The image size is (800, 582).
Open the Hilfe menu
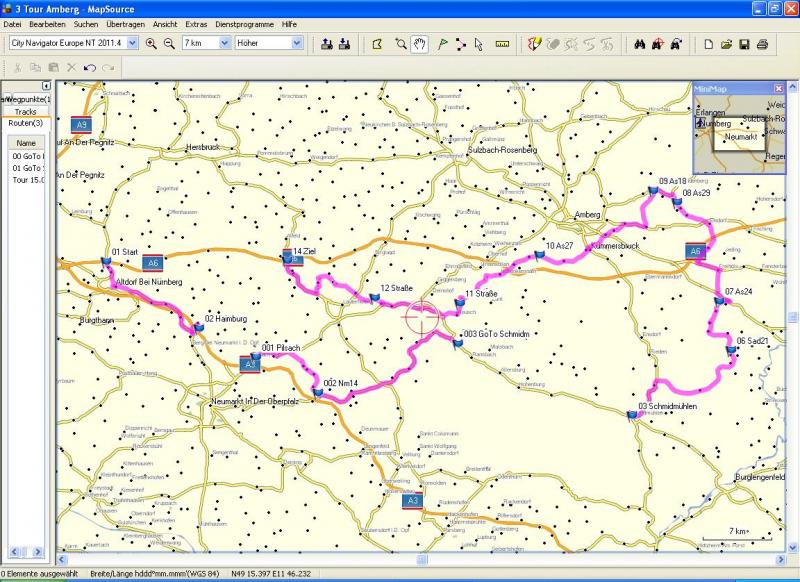[x=289, y=24]
